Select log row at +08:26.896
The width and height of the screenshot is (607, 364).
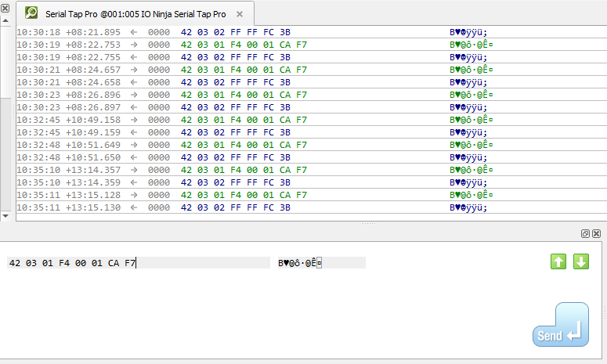point(312,95)
